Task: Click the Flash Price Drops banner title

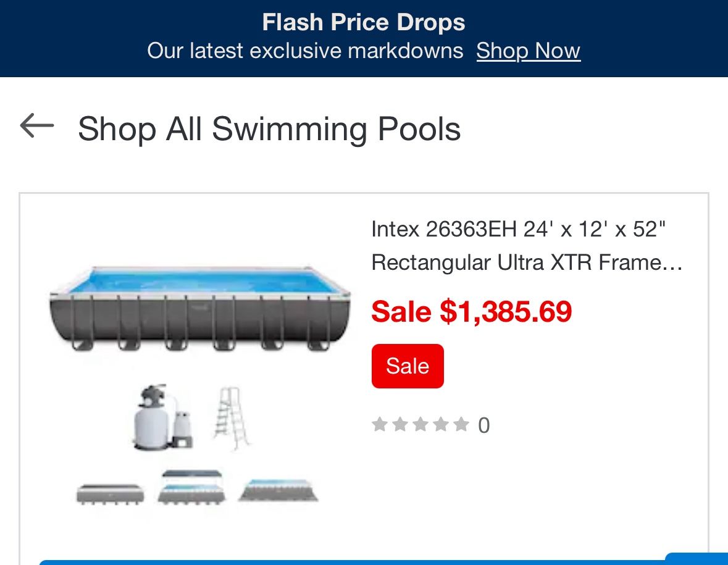Action: click(x=364, y=23)
